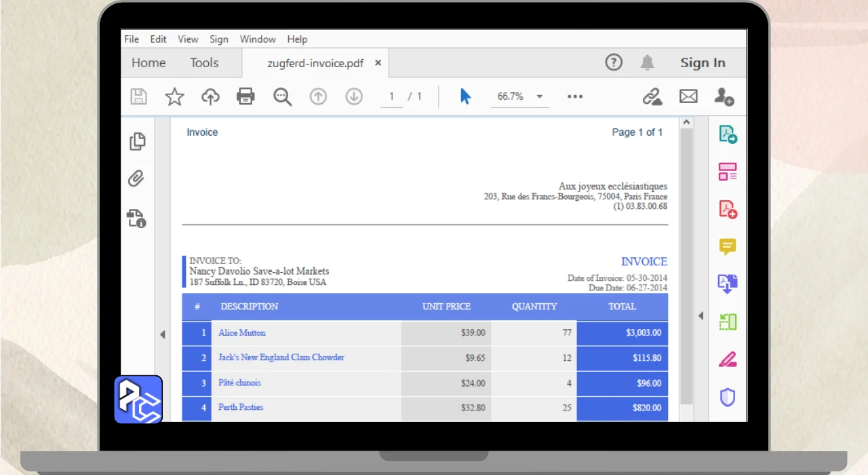Click the page number input field
Viewport: 868px width, 475px height.
click(391, 96)
